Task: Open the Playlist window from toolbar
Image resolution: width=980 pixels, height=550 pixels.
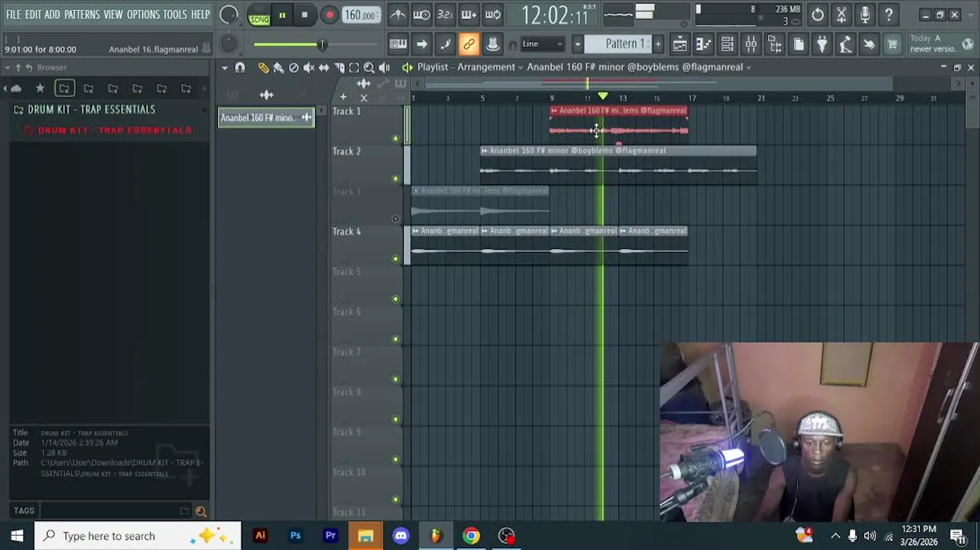Action: point(679,44)
